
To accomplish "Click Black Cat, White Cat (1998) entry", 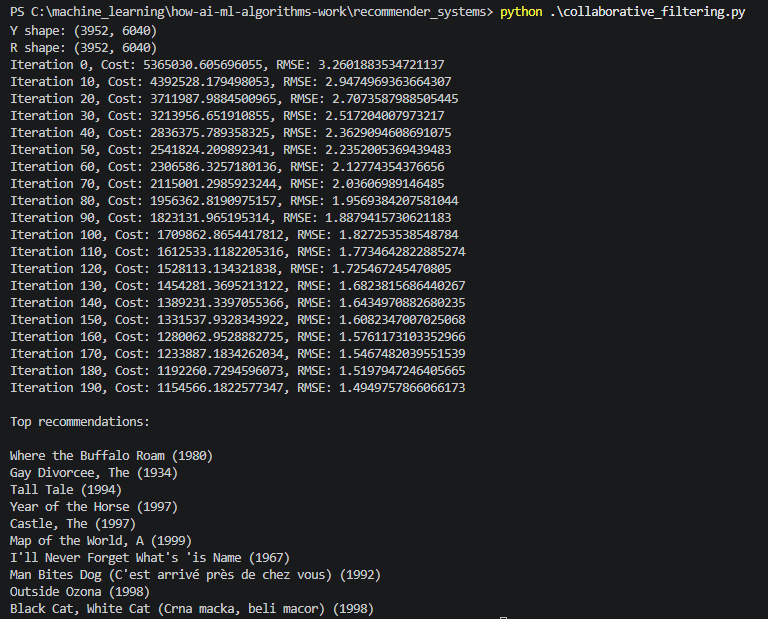I will pos(192,608).
